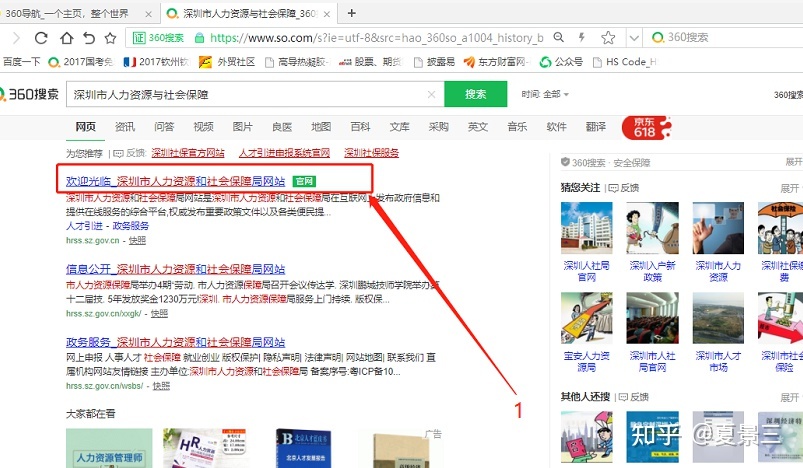Select the 地图 search tab
Screen dimensions: 803x468
pos(321,126)
